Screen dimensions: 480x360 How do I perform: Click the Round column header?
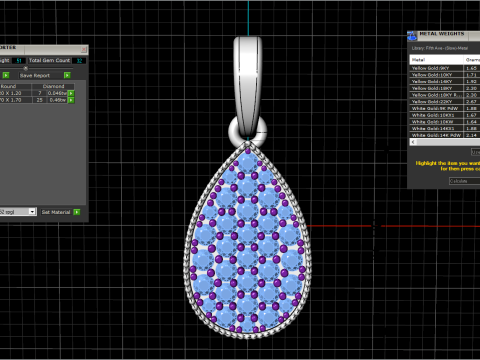(x=16, y=86)
